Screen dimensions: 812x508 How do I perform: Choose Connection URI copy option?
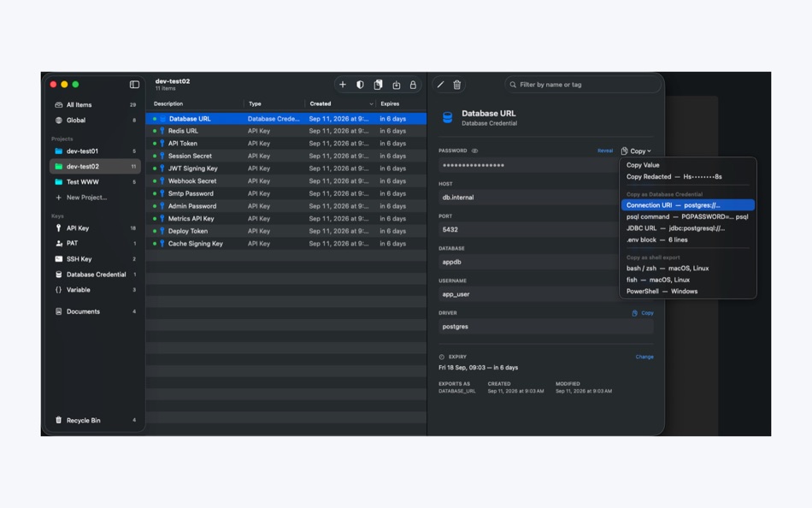click(x=688, y=205)
